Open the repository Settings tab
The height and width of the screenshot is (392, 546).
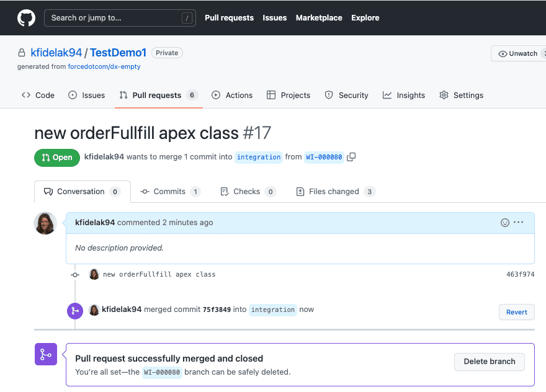pyautogui.click(x=462, y=95)
